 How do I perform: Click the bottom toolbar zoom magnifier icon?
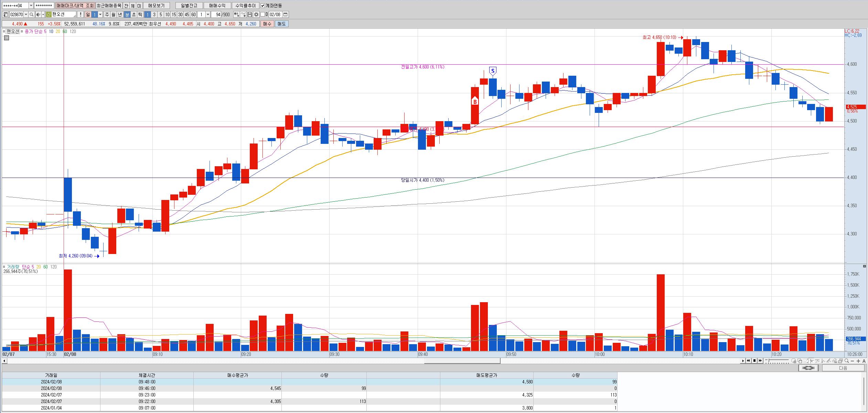846,361
